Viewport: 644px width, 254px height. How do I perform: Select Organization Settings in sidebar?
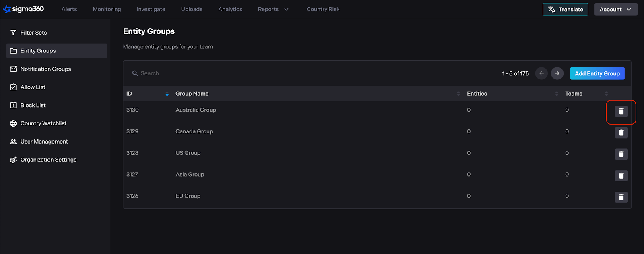48,160
